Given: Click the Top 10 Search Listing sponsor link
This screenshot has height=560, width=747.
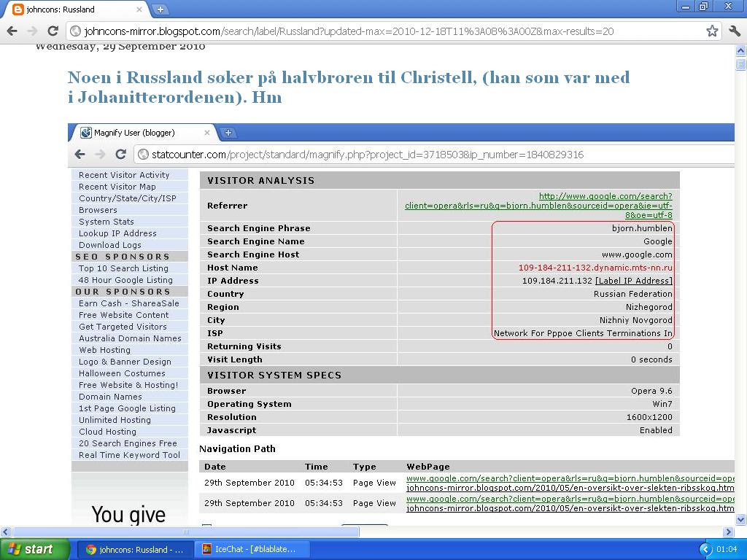Looking at the screenshot, I should [123, 268].
